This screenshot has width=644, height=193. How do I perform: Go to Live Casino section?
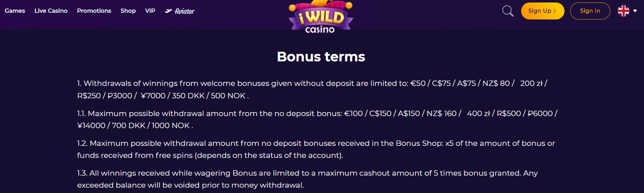[x=51, y=11]
